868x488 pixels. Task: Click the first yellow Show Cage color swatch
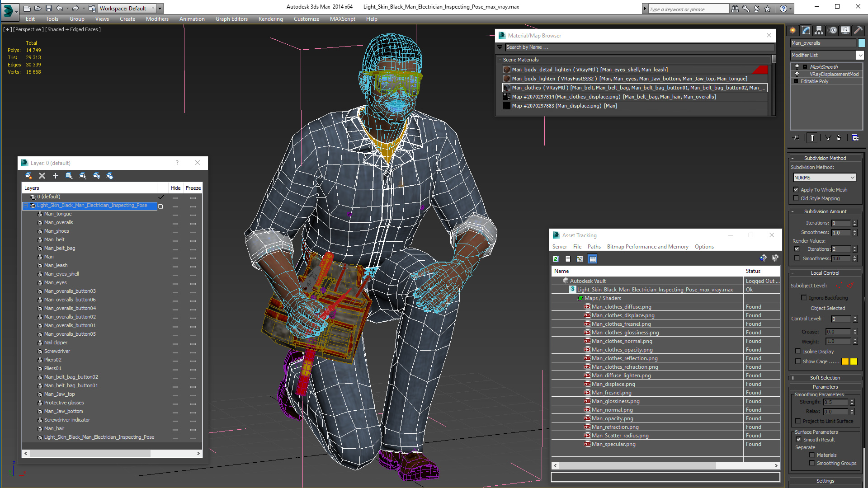[845, 361]
